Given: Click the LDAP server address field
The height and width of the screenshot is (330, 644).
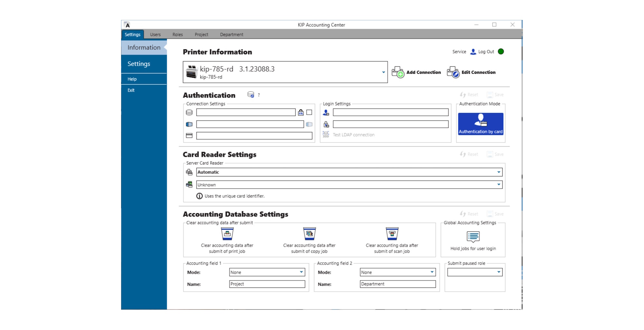Looking at the screenshot, I should point(246,112).
